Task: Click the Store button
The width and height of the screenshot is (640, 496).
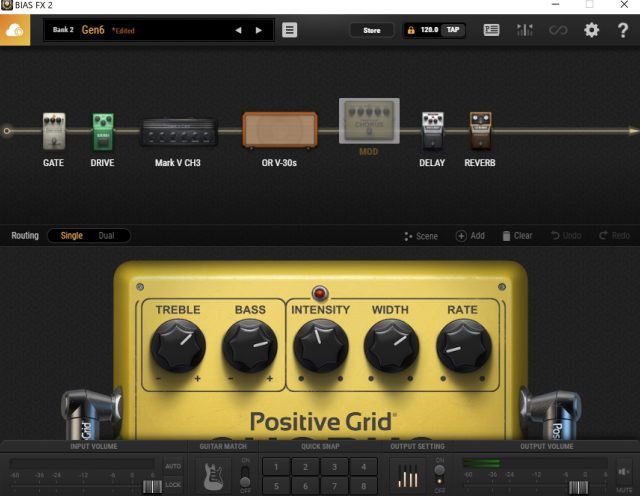Action: click(x=372, y=30)
